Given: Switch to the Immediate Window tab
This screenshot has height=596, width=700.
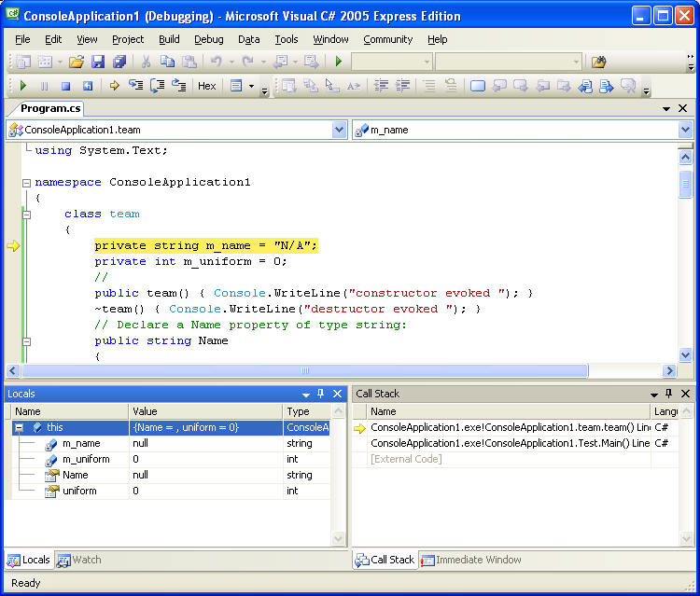Looking at the screenshot, I should pyautogui.click(x=471, y=560).
